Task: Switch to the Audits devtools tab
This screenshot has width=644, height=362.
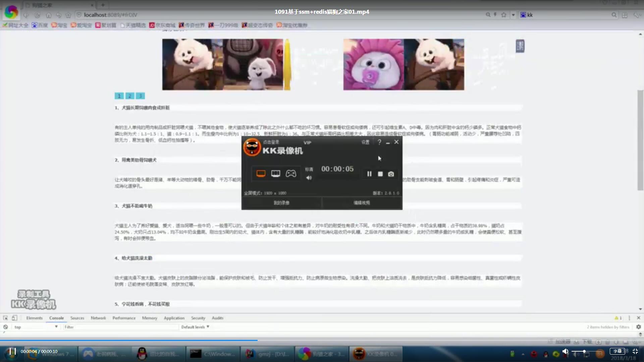Action: [x=218, y=318]
